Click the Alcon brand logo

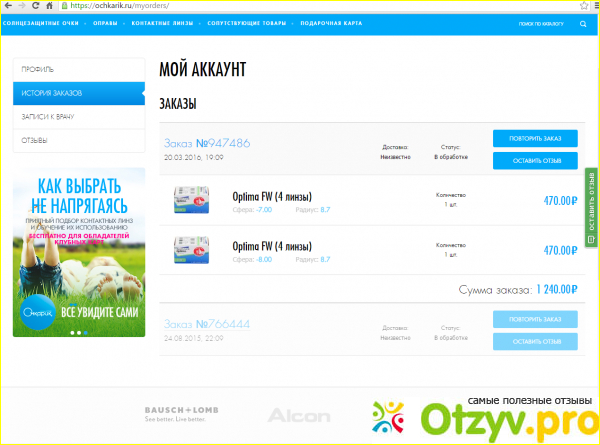(300, 414)
